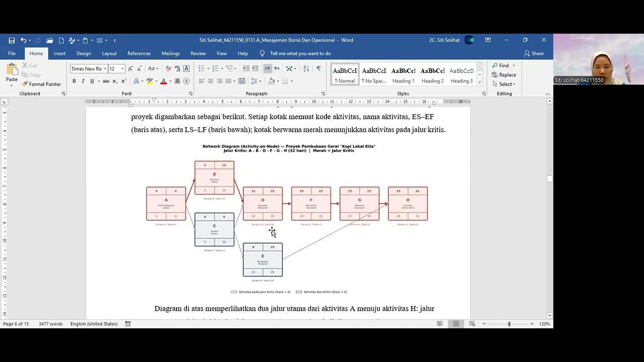Apply subscript formatting
This screenshot has width=644, height=362.
point(115,81)
